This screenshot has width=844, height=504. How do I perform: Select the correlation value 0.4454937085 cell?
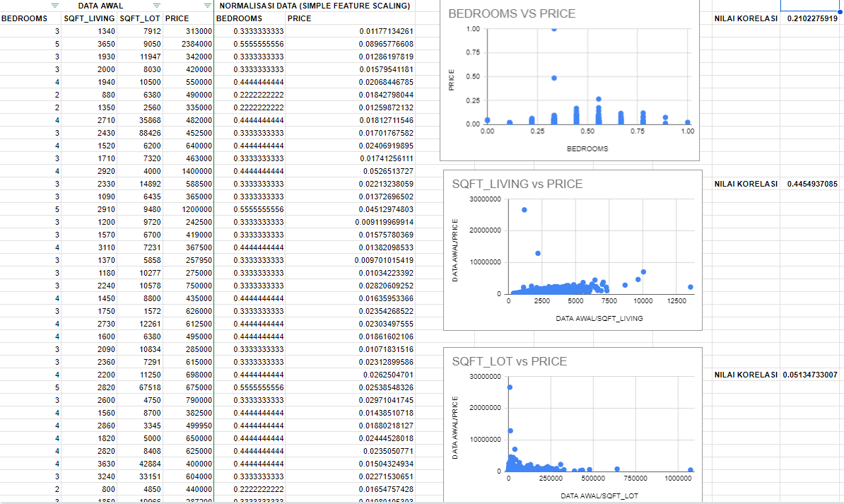tap(811, 184)
